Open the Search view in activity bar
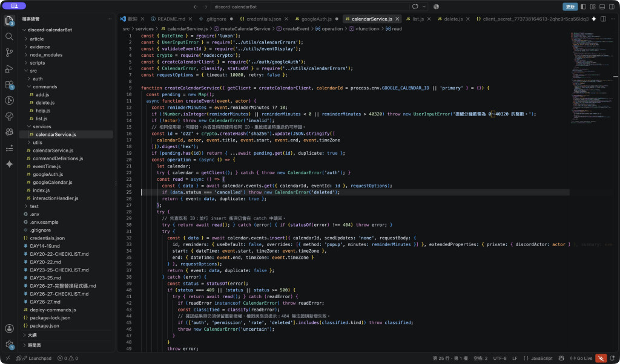Screen dimensions: 620x364 (9, 36)
